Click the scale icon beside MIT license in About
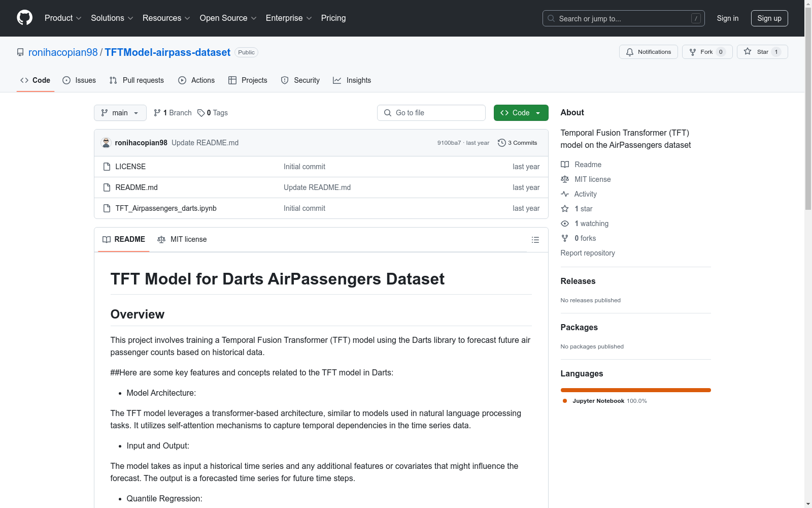812x508 pixels. [565, 179]
